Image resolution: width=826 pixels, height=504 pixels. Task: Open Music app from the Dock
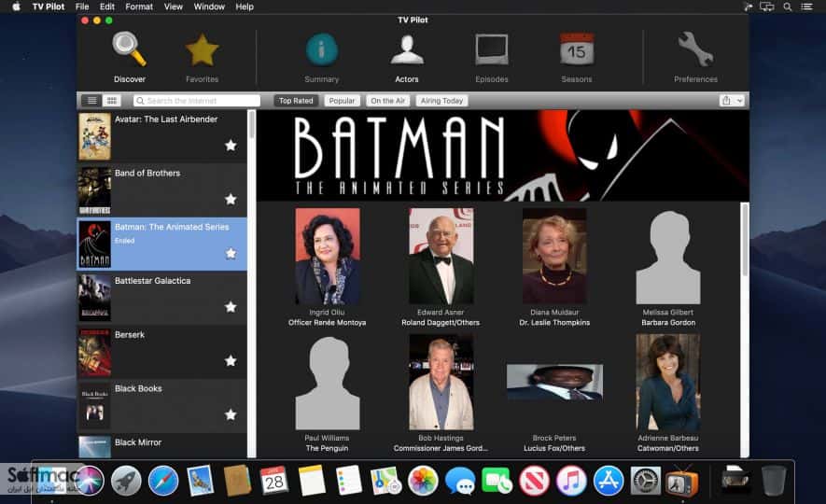click(x=571, y=481)
